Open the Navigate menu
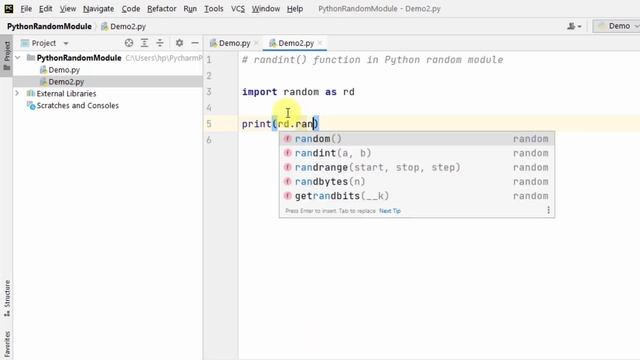 pos(98,9)
